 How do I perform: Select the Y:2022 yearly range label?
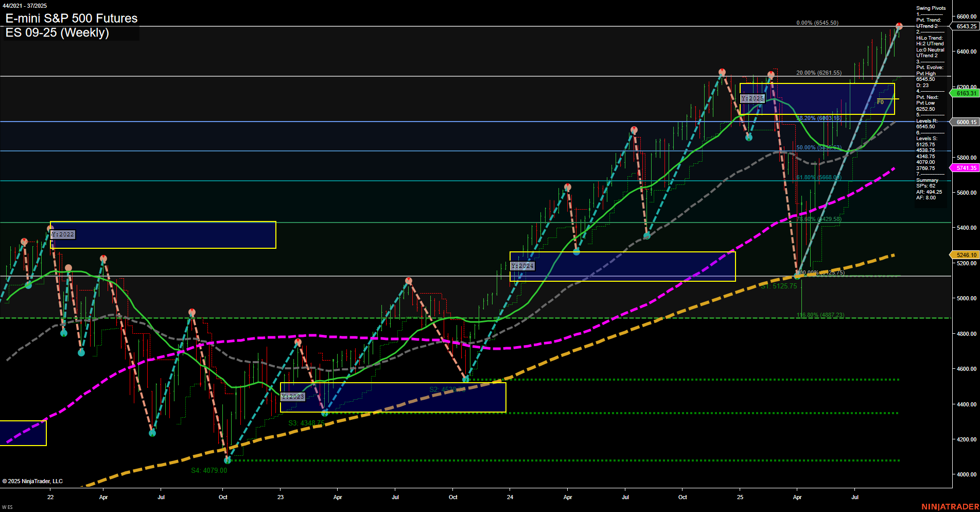pyautogui.click(x=62, y=234)
